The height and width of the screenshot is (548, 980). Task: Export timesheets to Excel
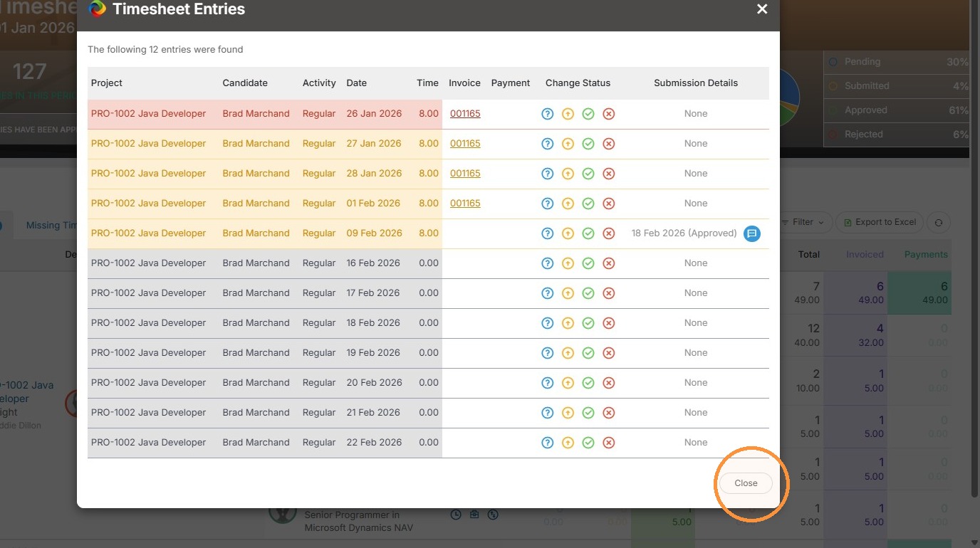tap(880, 223)
